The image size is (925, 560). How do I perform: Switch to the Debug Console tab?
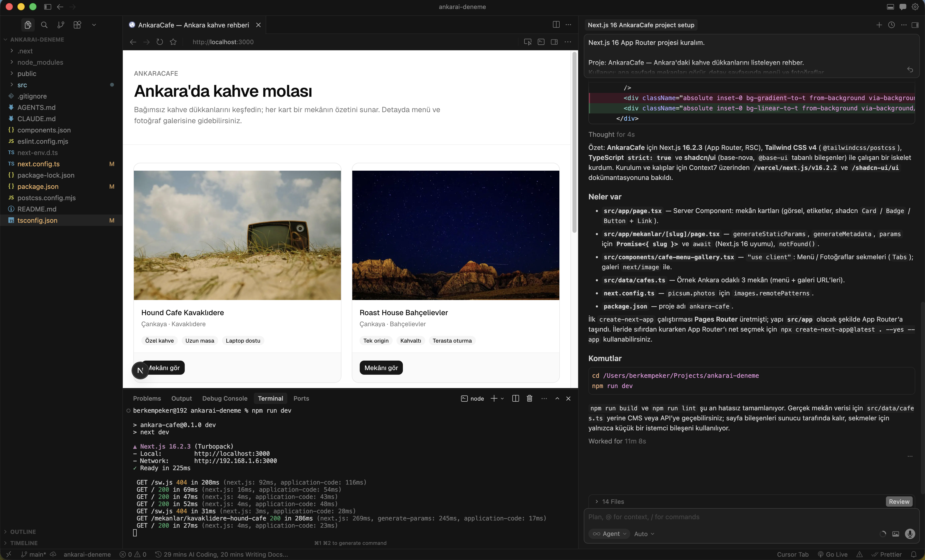tap(225, 398)
